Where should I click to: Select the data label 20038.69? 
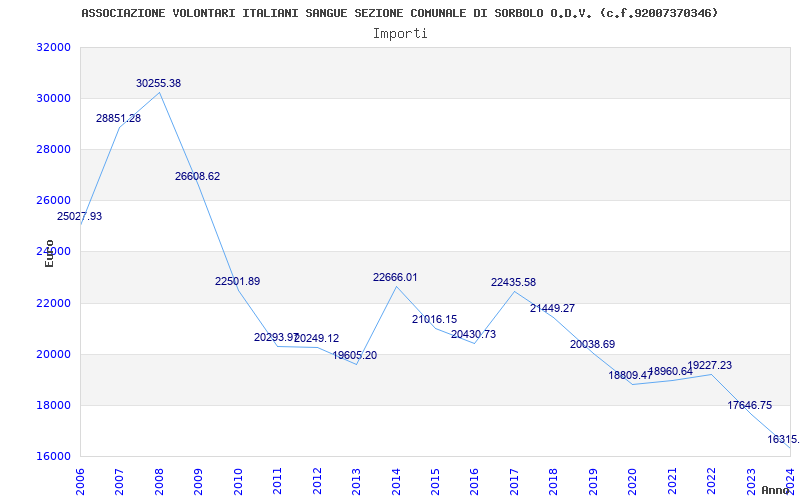(x=592, y=344)
